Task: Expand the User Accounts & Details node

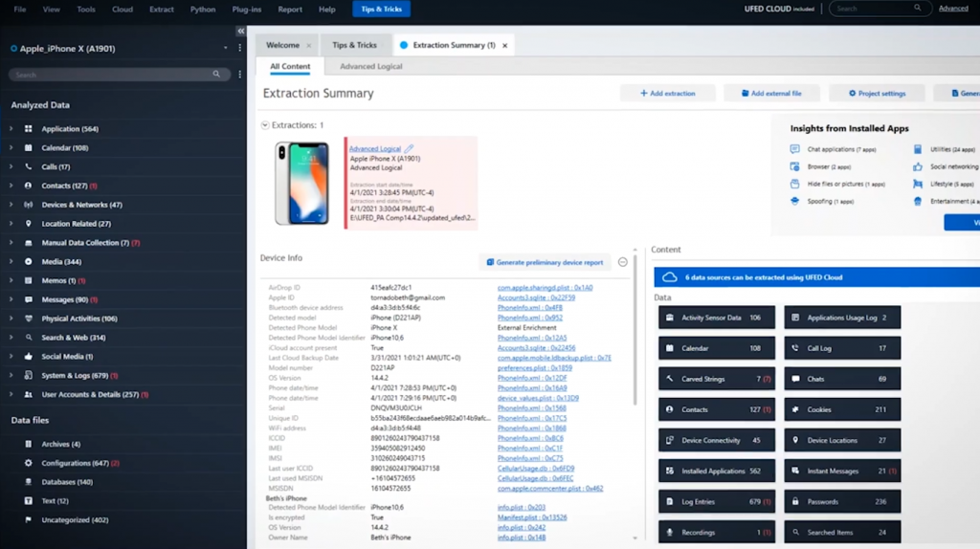Action: (11, 394)
